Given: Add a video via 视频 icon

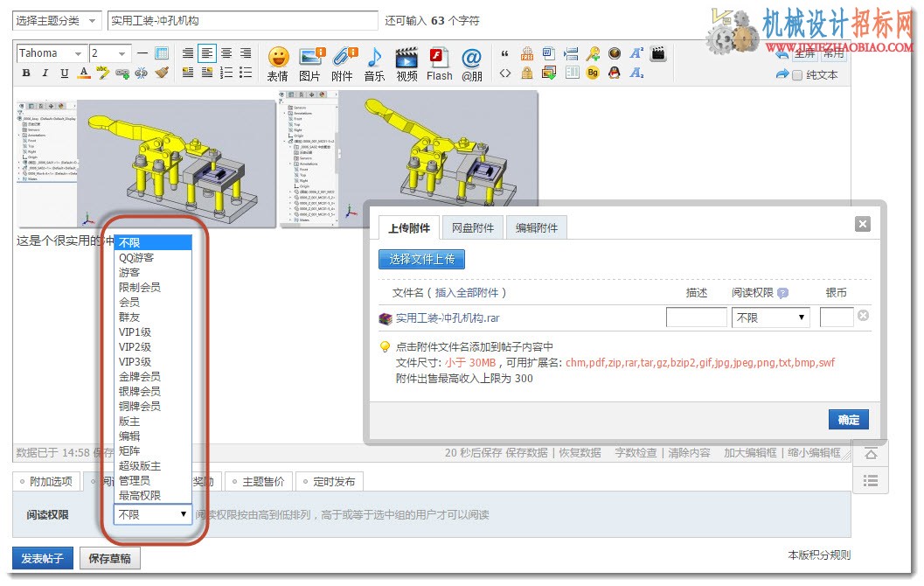Looking at the screenshot, I should [x=406, y=64].
